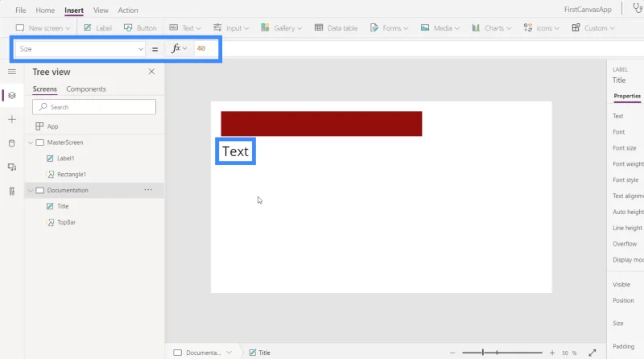Switch to the Home tab
The height and width of the screenshot is (359, 644).
[45, 10]
